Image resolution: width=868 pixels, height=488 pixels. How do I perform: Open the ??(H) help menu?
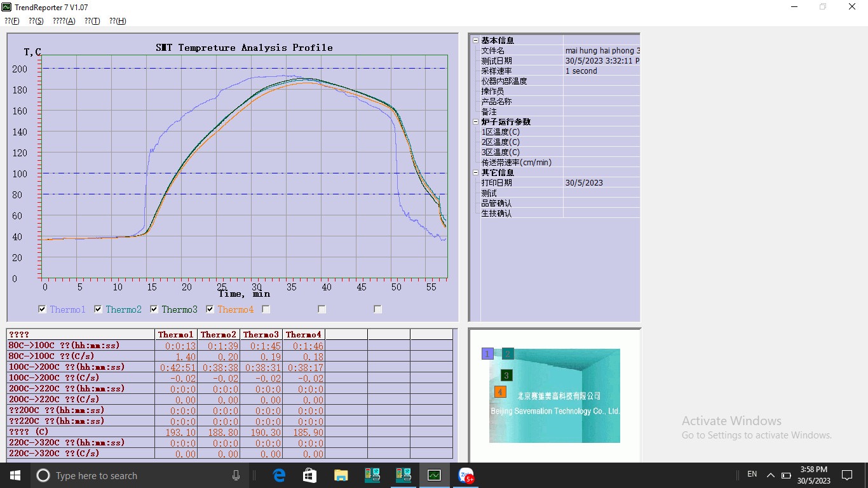pyautogui.click(x=118, y=21)
